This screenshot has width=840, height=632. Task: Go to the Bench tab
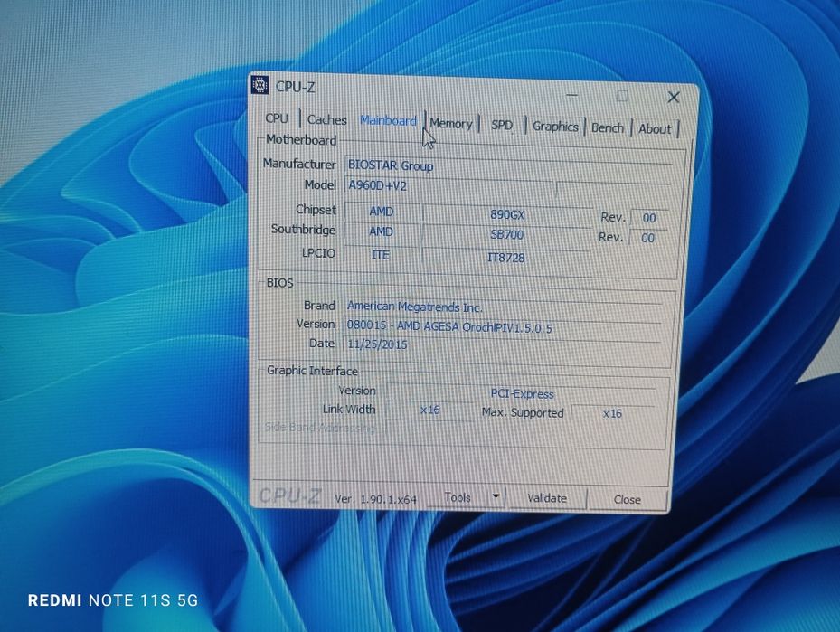607,128
